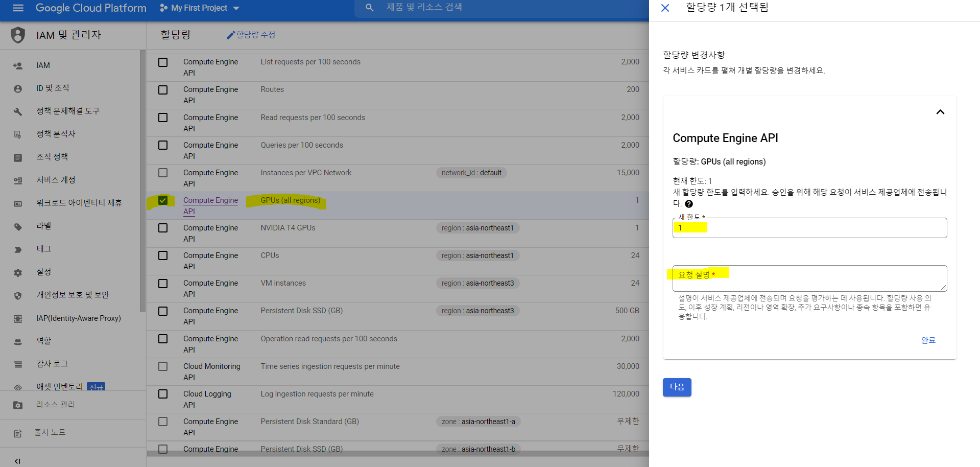Screen dimensions: 980x467
Task: Check the Read requests per 100 seconds row
Action: pyautogui.click(x=163, y=118)
